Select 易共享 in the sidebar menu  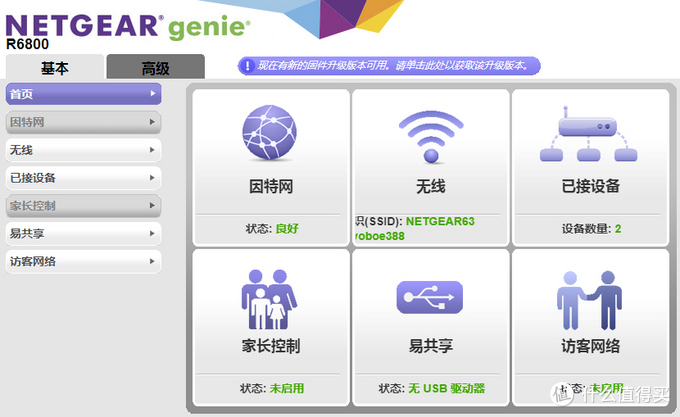(84, 233)
